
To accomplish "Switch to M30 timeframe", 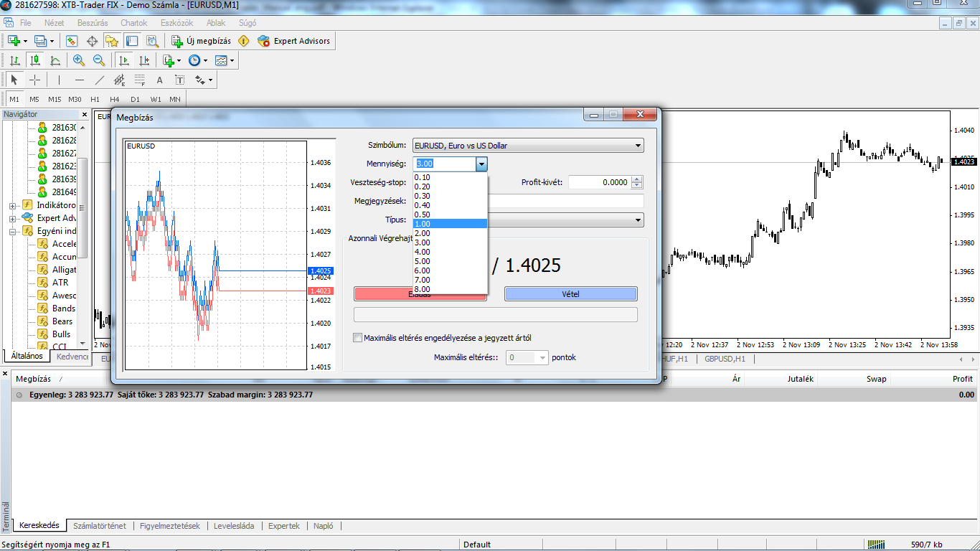I will pos(75,99).
